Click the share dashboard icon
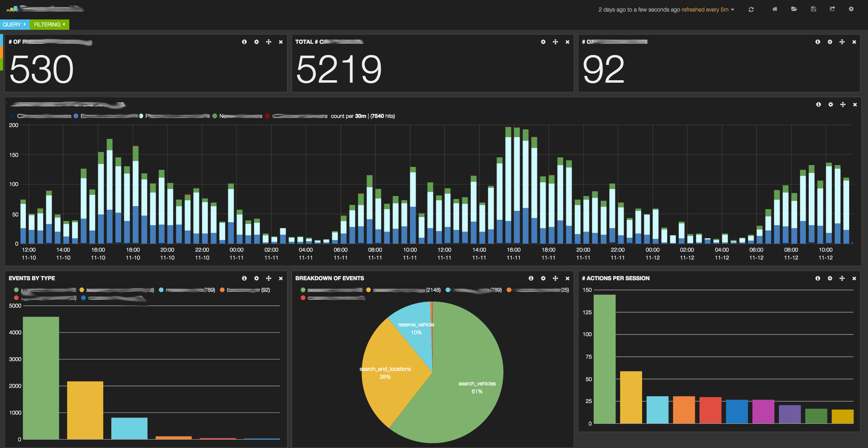 tap(832, 9)
